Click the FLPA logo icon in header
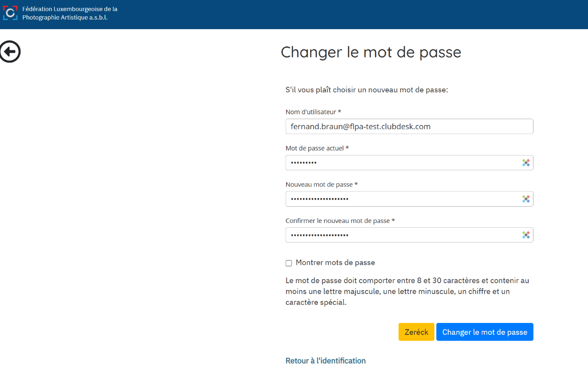 click(x=10, y=13)
